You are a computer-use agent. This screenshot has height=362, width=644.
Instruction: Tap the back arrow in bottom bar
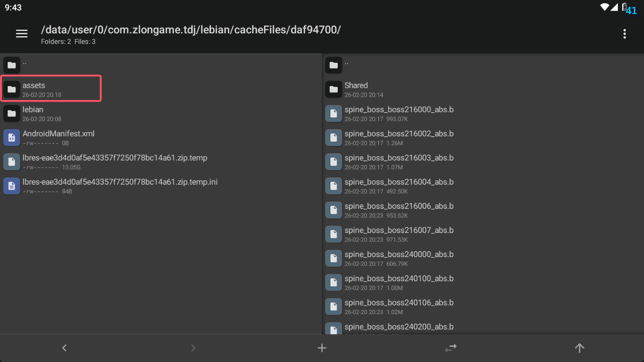point(64,348)
